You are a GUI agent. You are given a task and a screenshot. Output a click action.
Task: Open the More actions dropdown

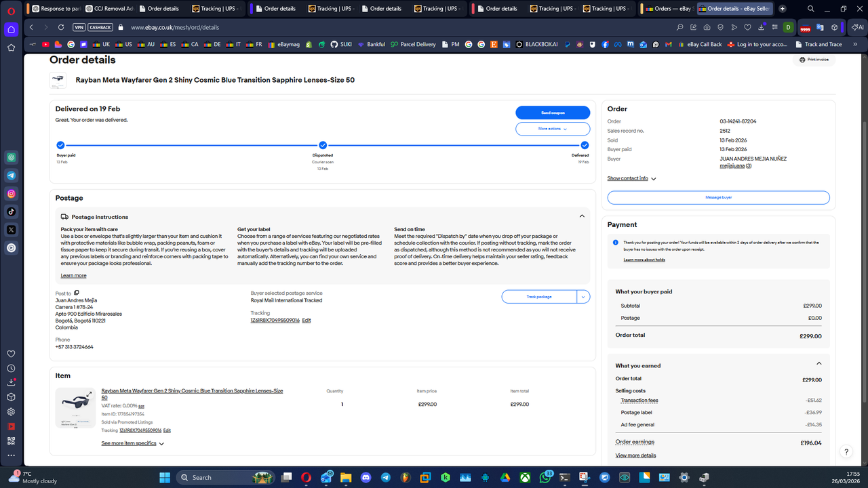(x=553, y=129)
